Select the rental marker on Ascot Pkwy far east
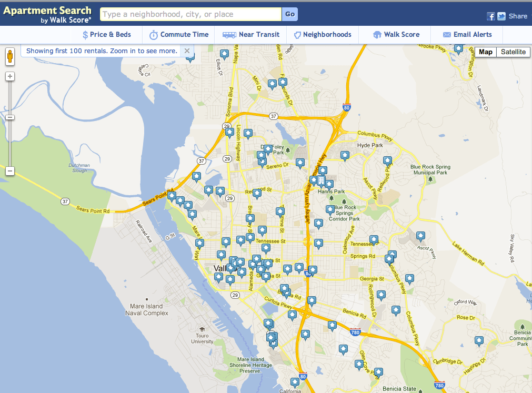 (x=420, y=236)
